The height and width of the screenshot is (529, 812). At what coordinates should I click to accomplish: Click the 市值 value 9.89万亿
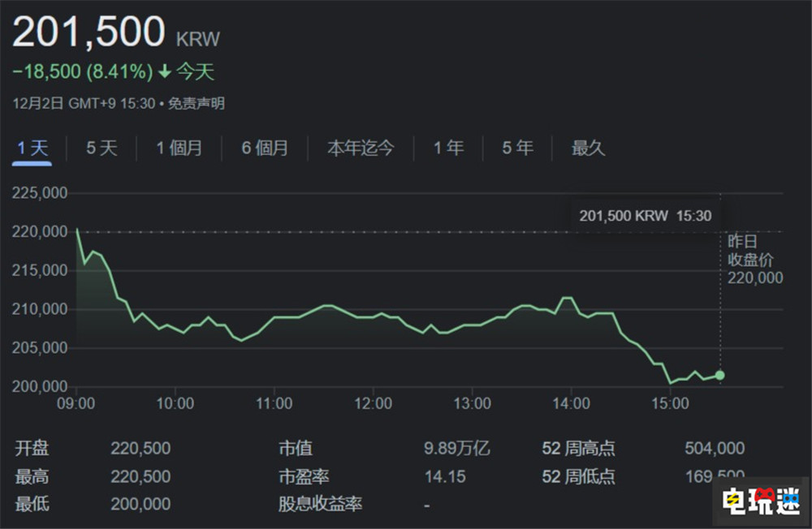coord(456,449)
